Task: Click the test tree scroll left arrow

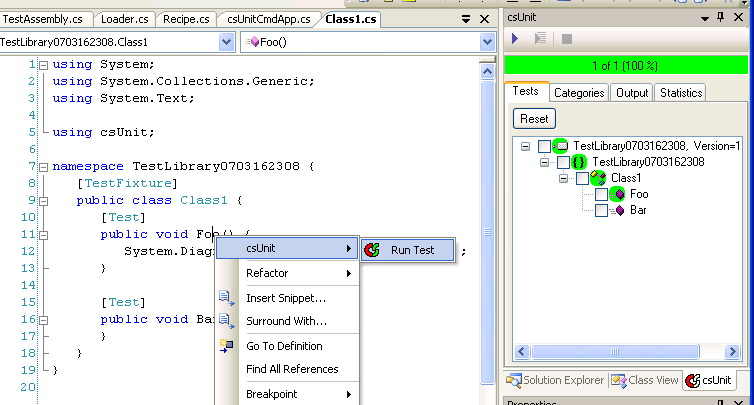Action: pos(522,352)
